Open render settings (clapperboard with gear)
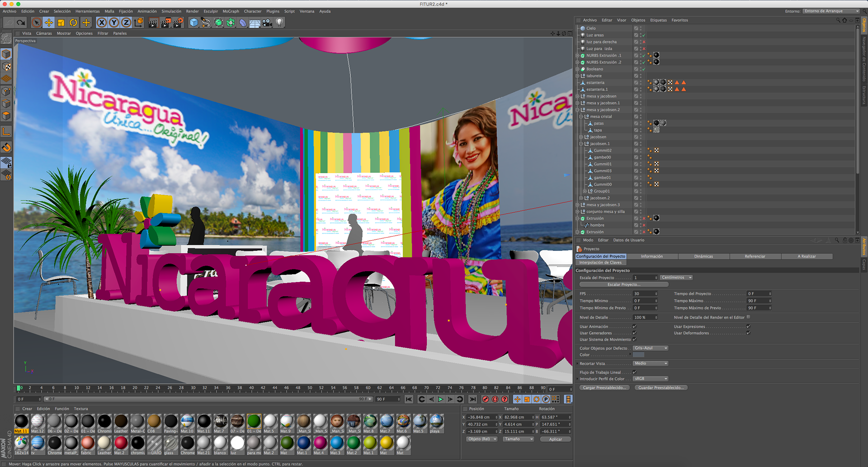Screen dimensions: 868x467 tap(178, 22)
